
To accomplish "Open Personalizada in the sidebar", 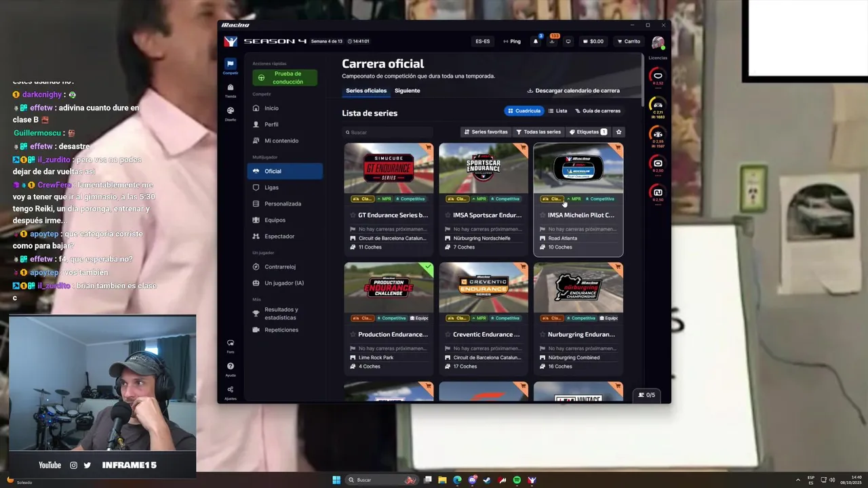I will point(285,203).
